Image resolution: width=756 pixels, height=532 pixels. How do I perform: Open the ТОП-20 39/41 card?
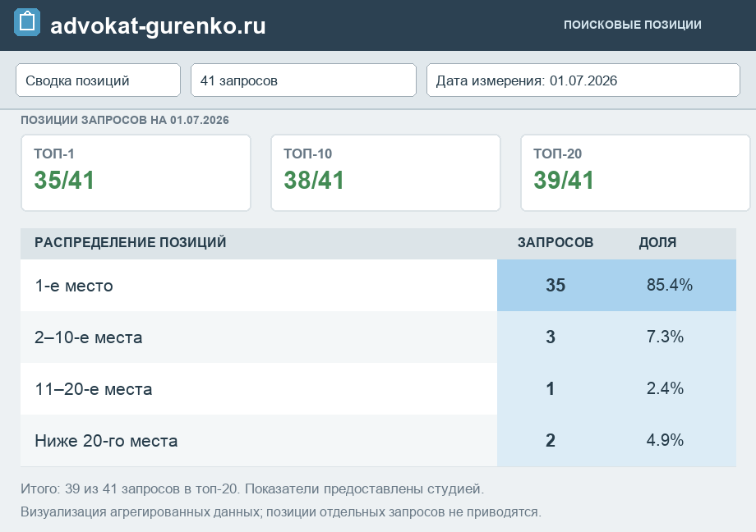point(635,173)
